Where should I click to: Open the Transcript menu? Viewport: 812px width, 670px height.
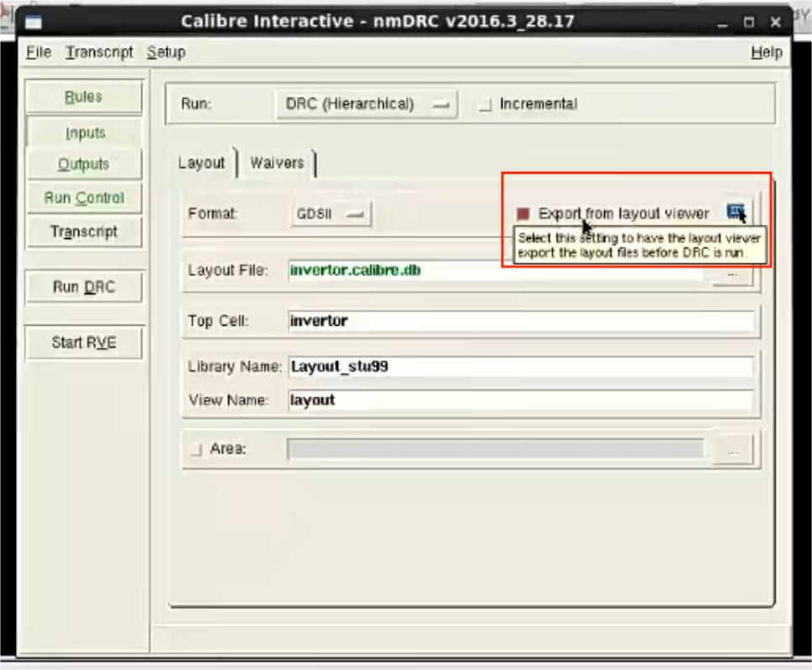coord(99,52)
